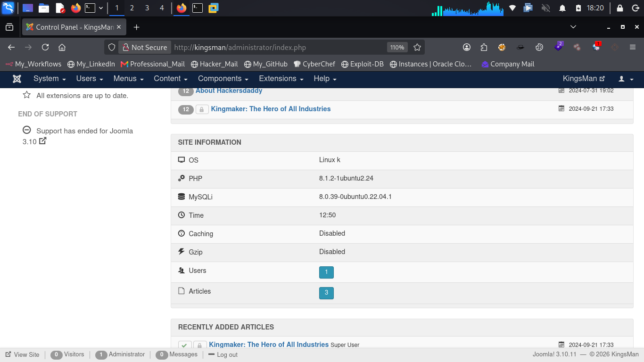Open the Instances Oracle Cloud bookmark
This screenshot has width=644, height=362.
[431, 64]
